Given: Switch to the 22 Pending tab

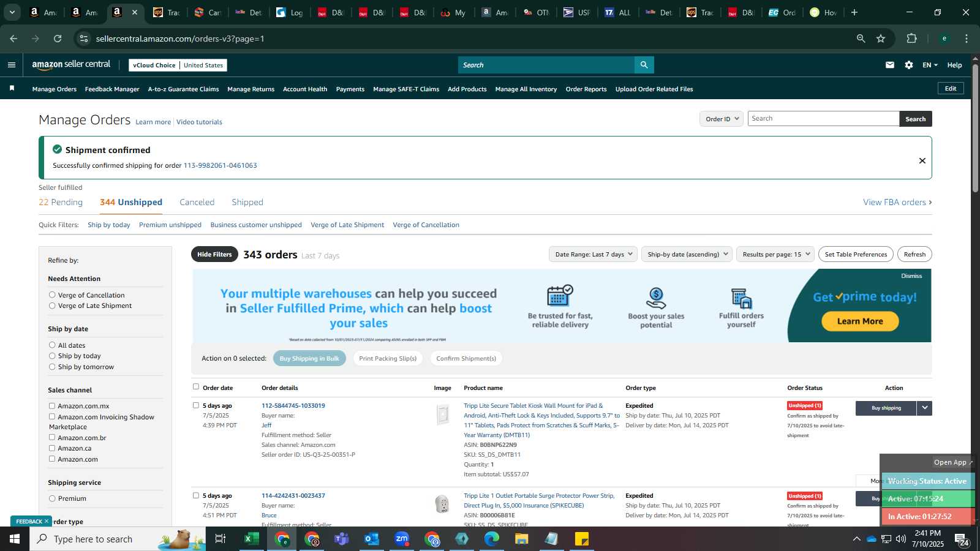Looking at the screenshot, I should pyautogui.click(x=61, y=202).
